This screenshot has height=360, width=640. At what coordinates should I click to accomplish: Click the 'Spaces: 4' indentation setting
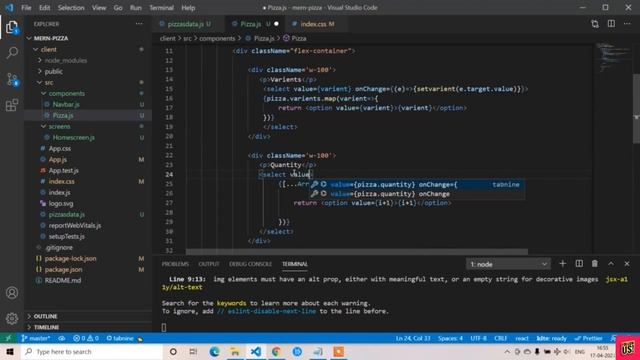[450, 338]
